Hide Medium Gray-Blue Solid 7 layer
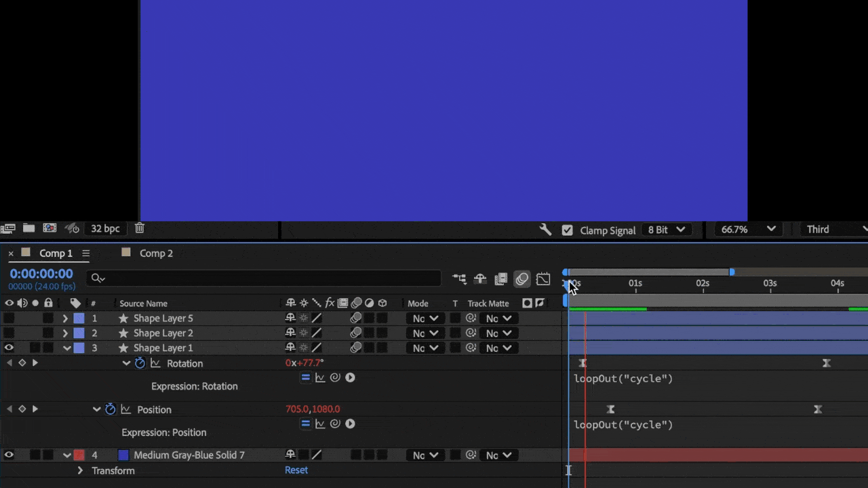Screen dimensions: 868x488 (x=9, y=455)
